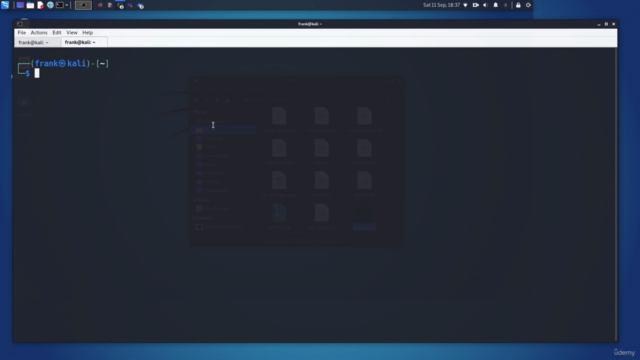640x360 pixels.
Task: Minimize the terminal window
Action: [599, 24]
